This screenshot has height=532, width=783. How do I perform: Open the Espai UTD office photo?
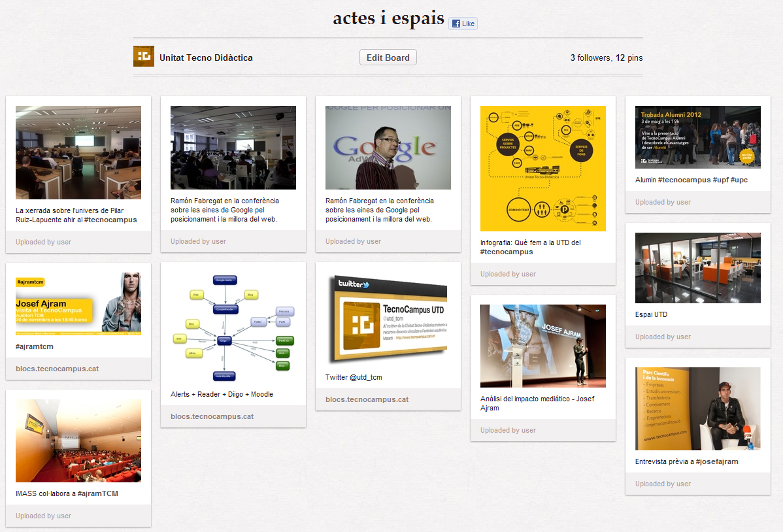point(697,268)
